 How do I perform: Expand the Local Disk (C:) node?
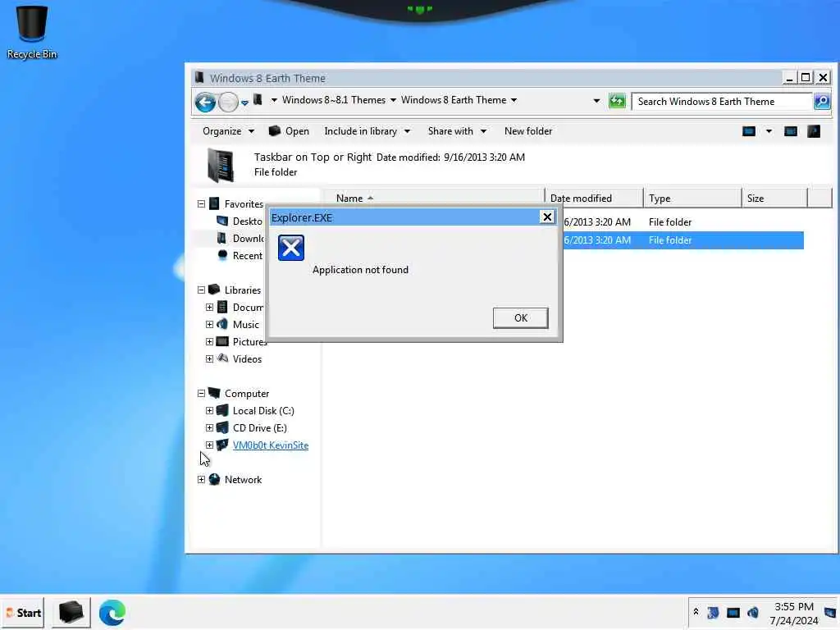tap(209, 410)
